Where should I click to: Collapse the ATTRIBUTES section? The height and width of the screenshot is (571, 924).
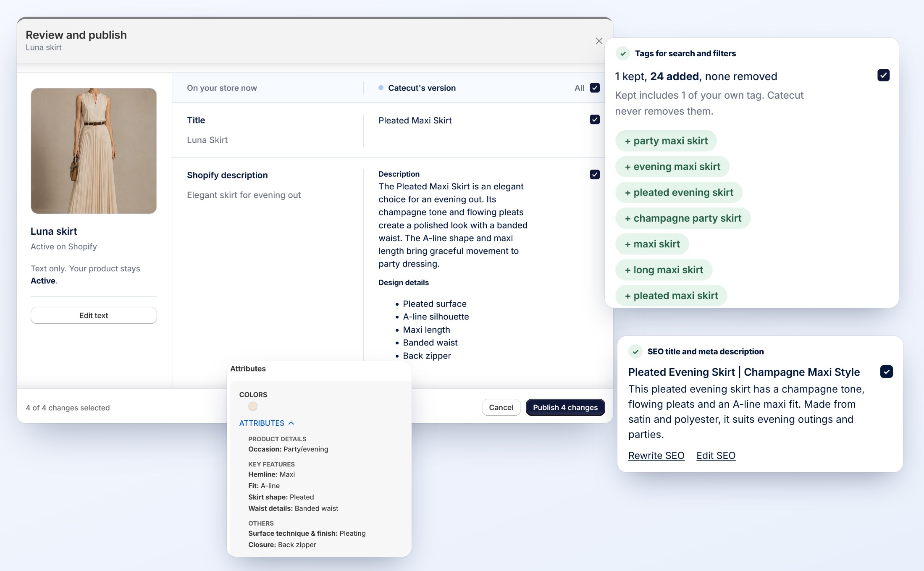pyautogui.click(x=266, y=423)
